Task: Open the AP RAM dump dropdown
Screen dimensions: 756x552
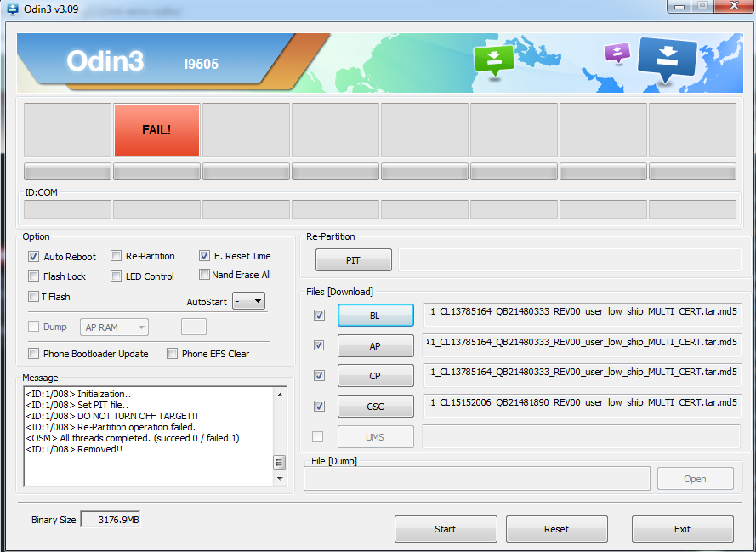Action: tap(114, 327)
